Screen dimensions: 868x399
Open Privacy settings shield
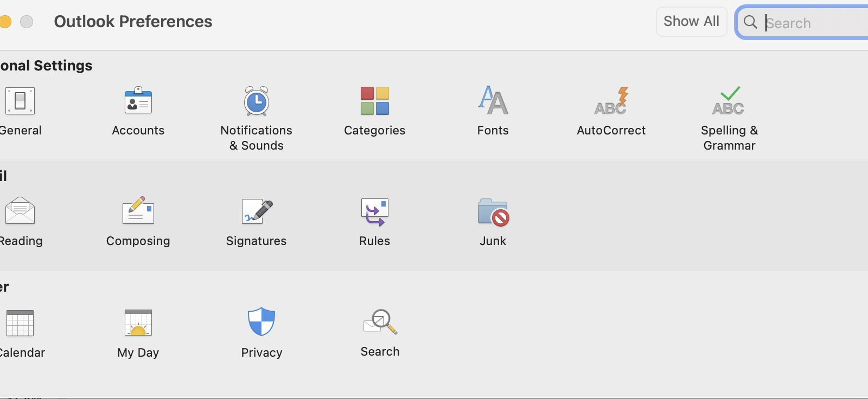(x=261, y=323)
